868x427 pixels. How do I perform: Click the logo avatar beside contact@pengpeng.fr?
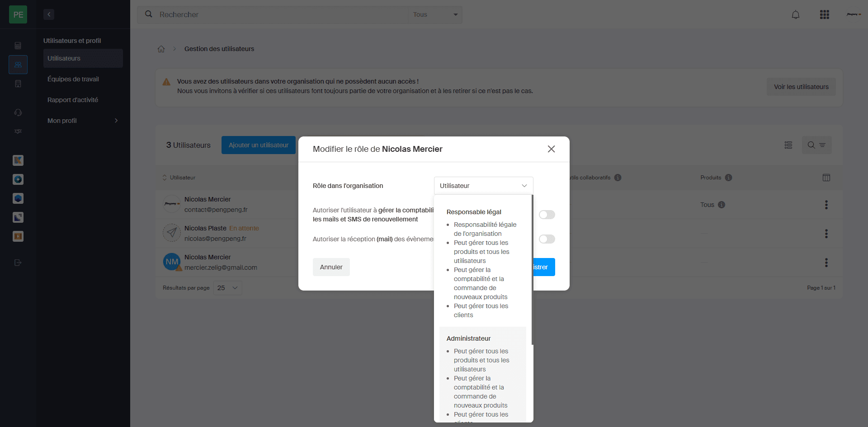[x=172, y=204]
